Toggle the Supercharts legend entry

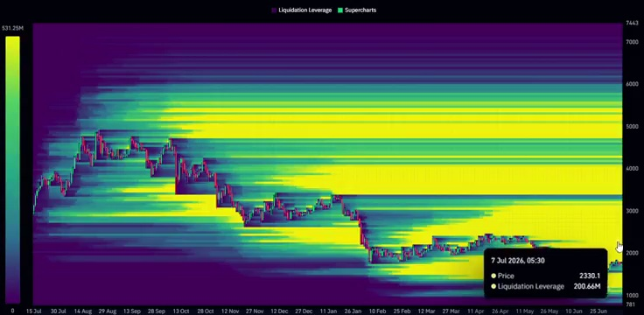point(356,10)
